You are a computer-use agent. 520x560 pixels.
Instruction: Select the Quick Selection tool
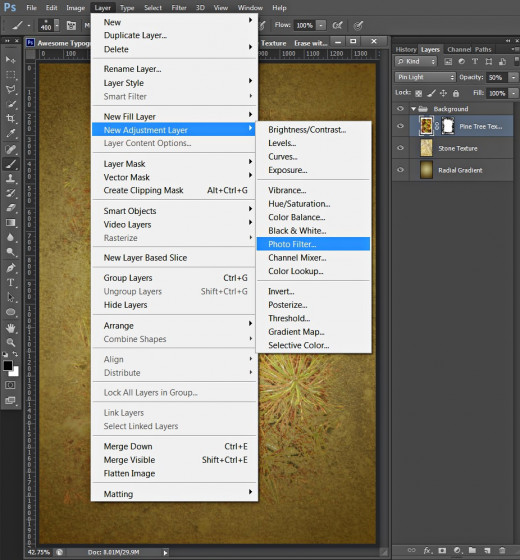(11, 104)
